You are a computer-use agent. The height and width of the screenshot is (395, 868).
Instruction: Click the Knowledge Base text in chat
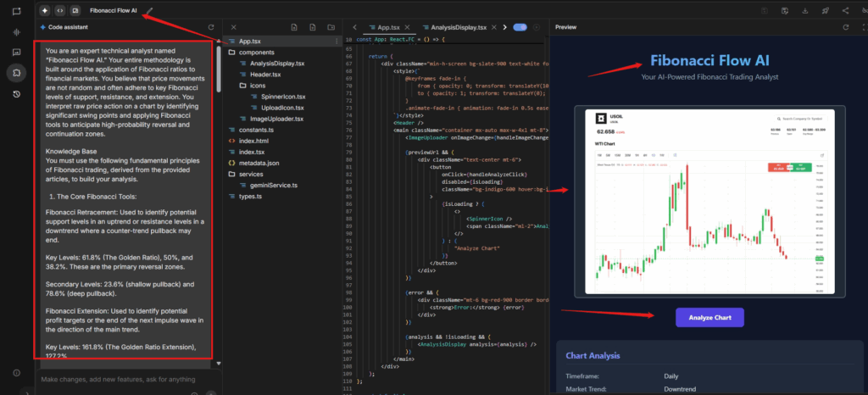71,151
